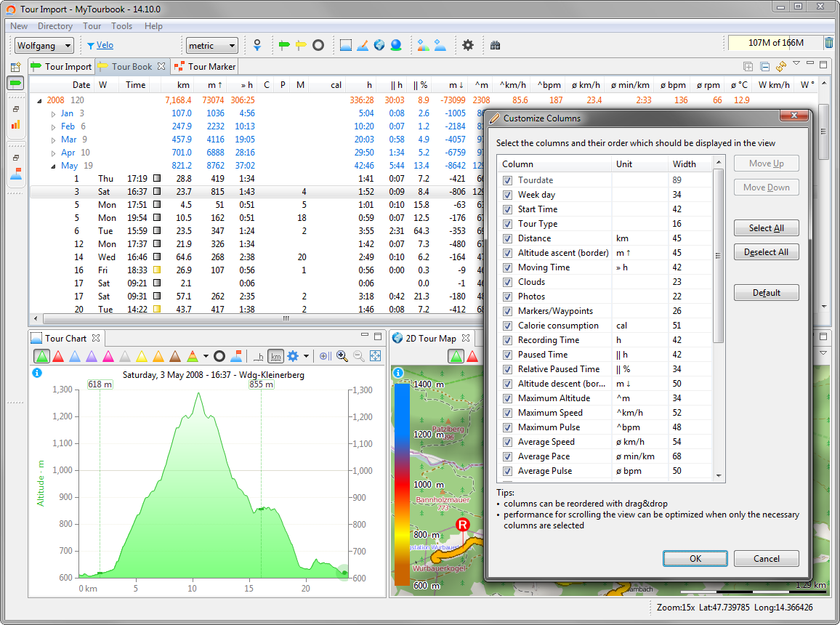840x625 pixels.
Task: Uncheck the Clouds column checkbox
Action: (507, 282)
